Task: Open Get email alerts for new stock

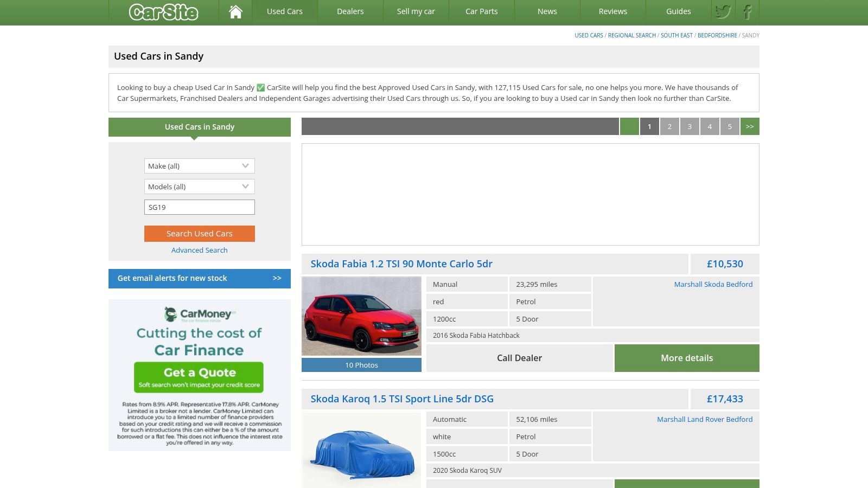Action: (199, 278)
